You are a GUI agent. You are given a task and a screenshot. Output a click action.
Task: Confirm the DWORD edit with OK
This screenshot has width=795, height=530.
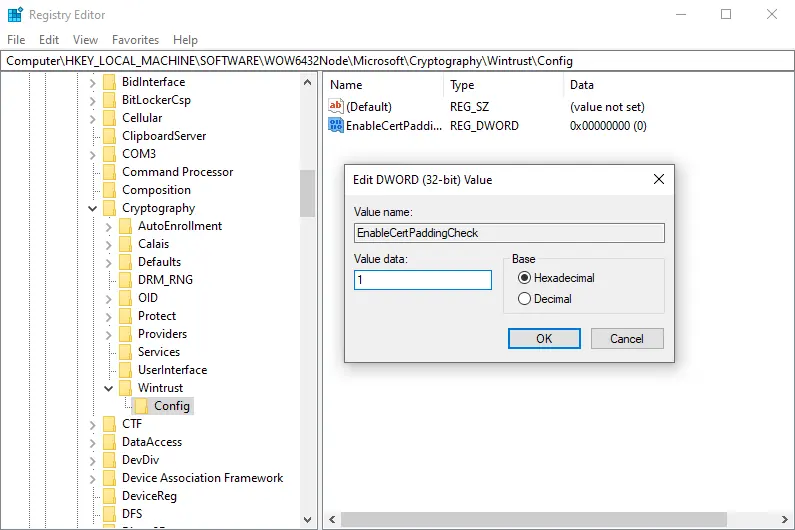[x=544, y=338]
